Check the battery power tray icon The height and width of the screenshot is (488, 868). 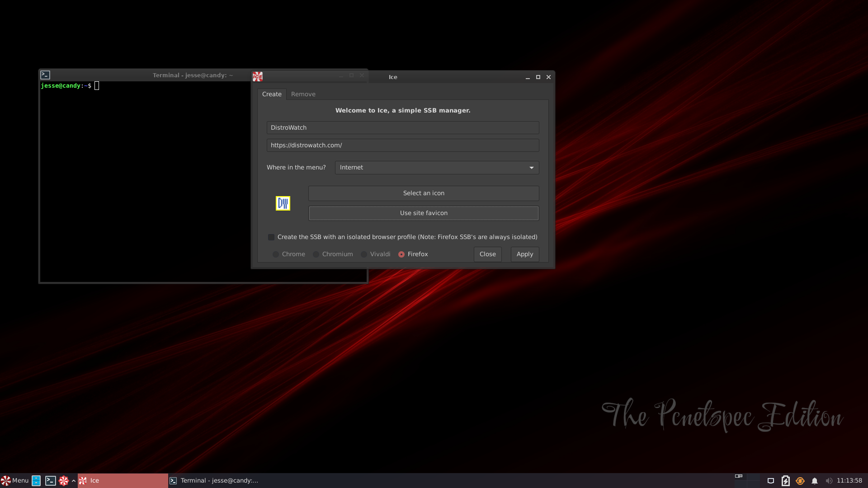pos(786,481)
